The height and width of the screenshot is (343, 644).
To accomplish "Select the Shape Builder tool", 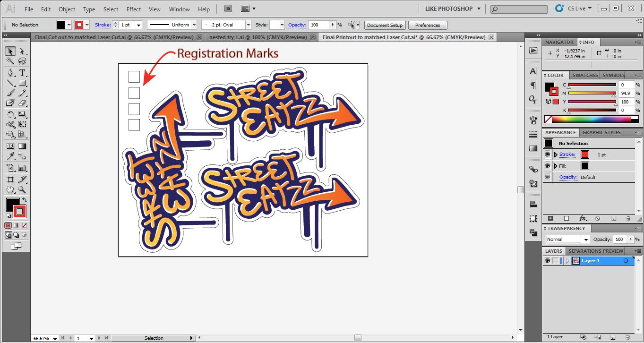I will [x=10, y=134].
